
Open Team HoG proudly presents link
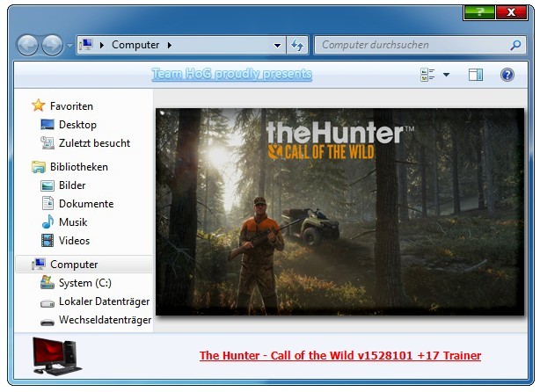(x=232, y=74)
